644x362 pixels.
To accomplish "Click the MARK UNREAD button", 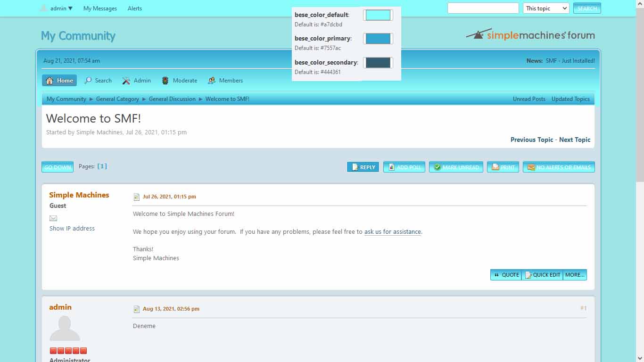I will point(456,167).
